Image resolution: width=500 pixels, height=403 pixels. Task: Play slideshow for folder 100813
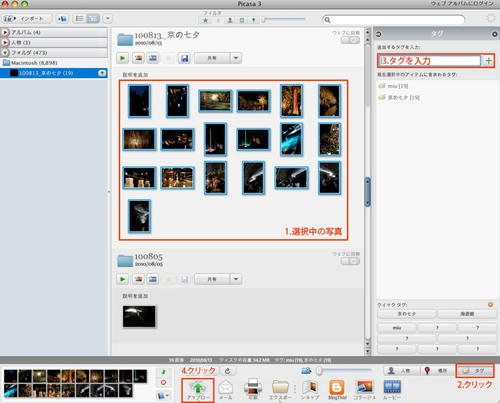[123, 58]
